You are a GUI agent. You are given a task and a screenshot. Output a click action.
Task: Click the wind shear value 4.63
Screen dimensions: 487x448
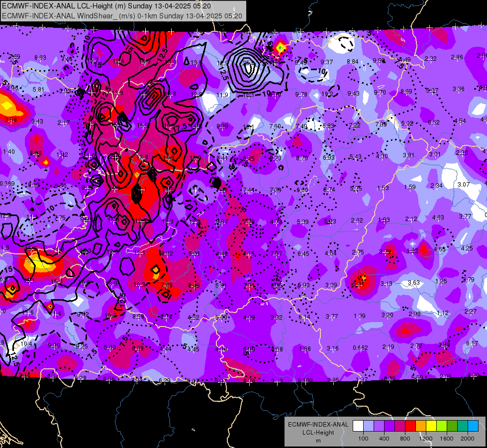pos(438,218)
